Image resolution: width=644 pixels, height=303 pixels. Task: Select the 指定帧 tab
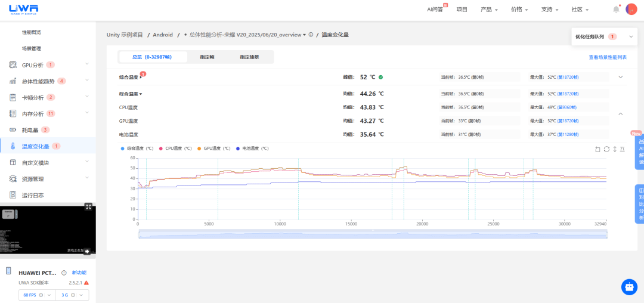point(207,57)
